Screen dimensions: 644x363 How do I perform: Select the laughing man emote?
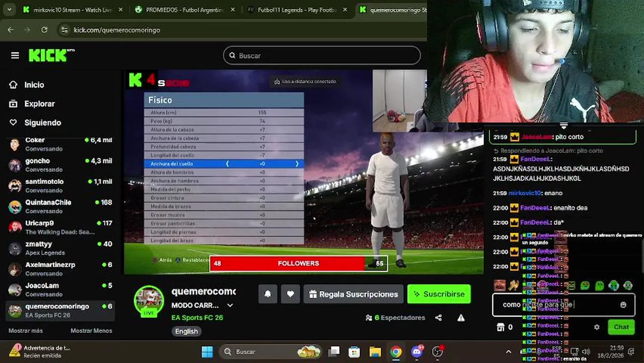499,285
